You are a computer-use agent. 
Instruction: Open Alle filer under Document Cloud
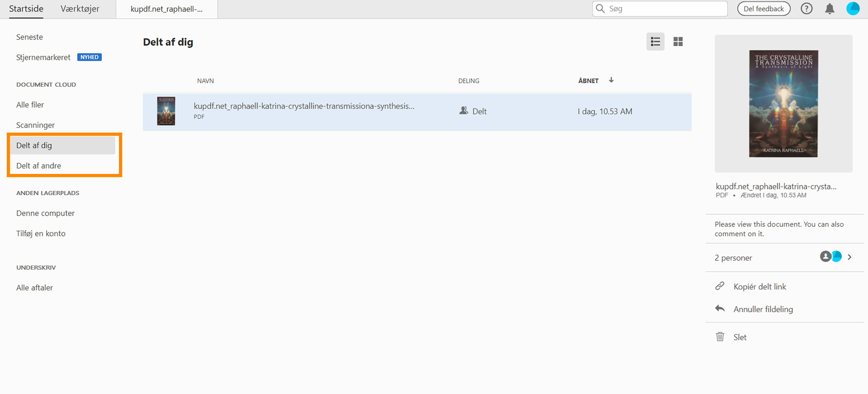click(30, 105)
